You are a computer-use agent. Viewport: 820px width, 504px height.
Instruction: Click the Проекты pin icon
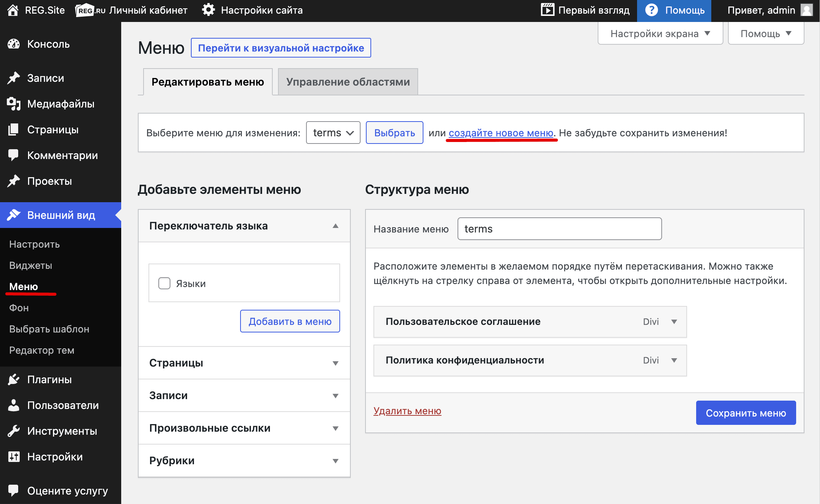(14, 181)
